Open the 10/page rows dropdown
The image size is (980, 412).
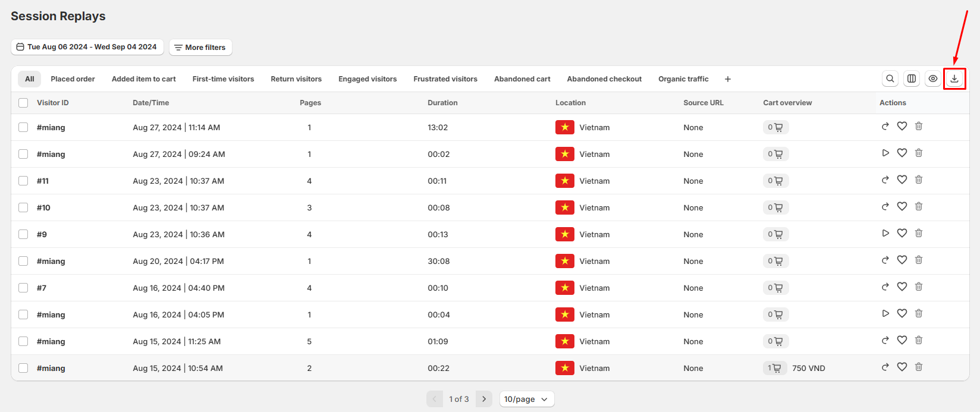pyautogui.click(x=527, y=399)
